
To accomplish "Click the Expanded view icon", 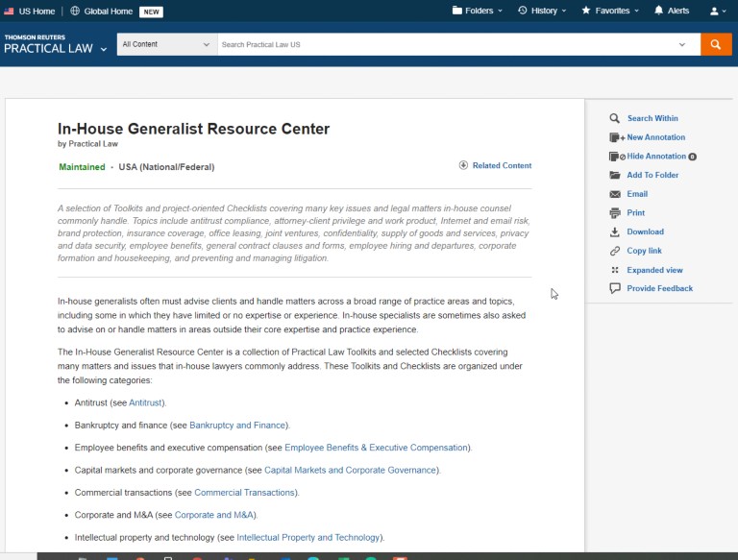I will [615, 270].
